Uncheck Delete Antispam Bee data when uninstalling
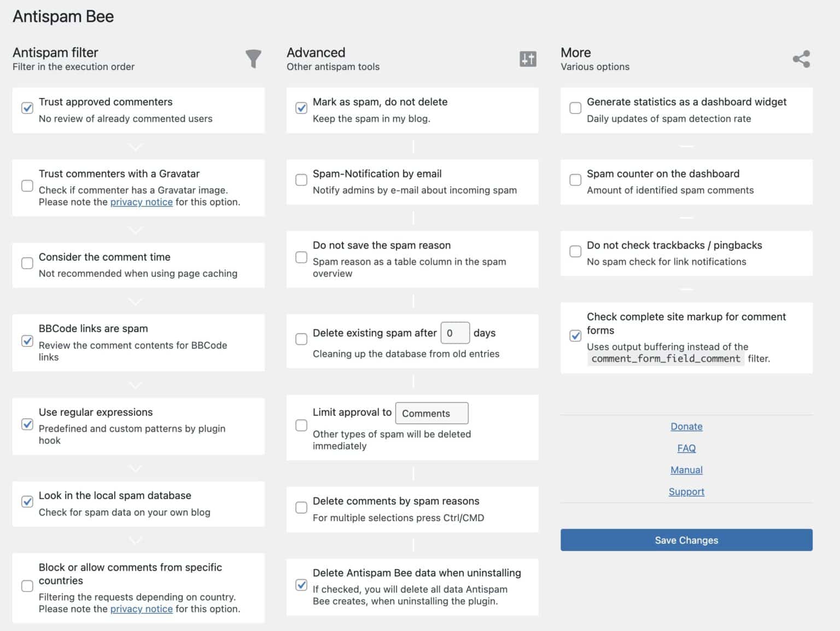 [x=301, y=585]
